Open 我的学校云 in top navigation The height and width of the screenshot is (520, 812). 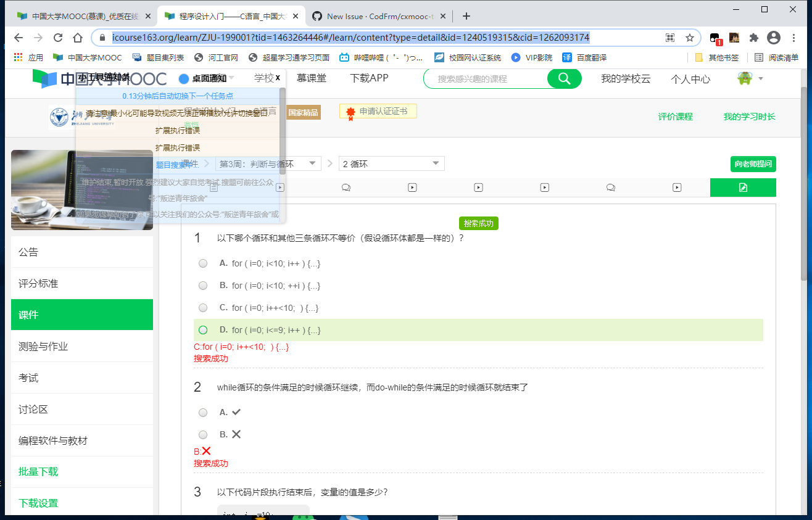[x=626, y=79]
